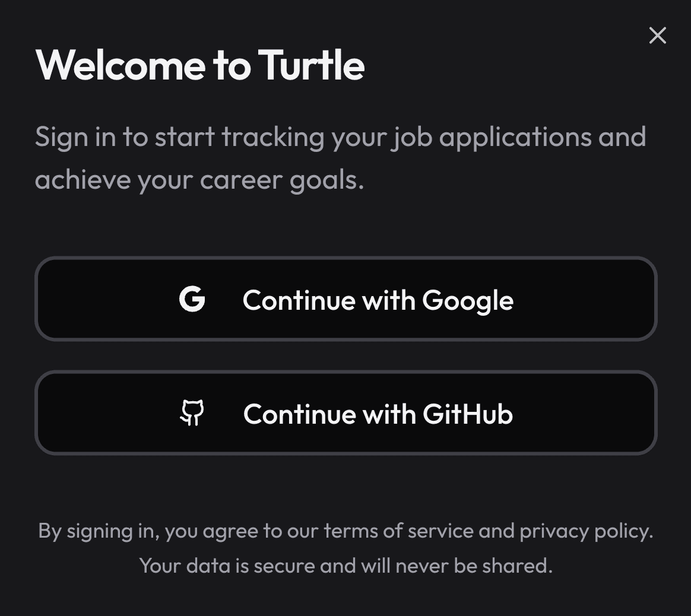Screen dimensions: 691x616
Task: Click the data security disclaimer sentence
Action: [x=345, y=566]
